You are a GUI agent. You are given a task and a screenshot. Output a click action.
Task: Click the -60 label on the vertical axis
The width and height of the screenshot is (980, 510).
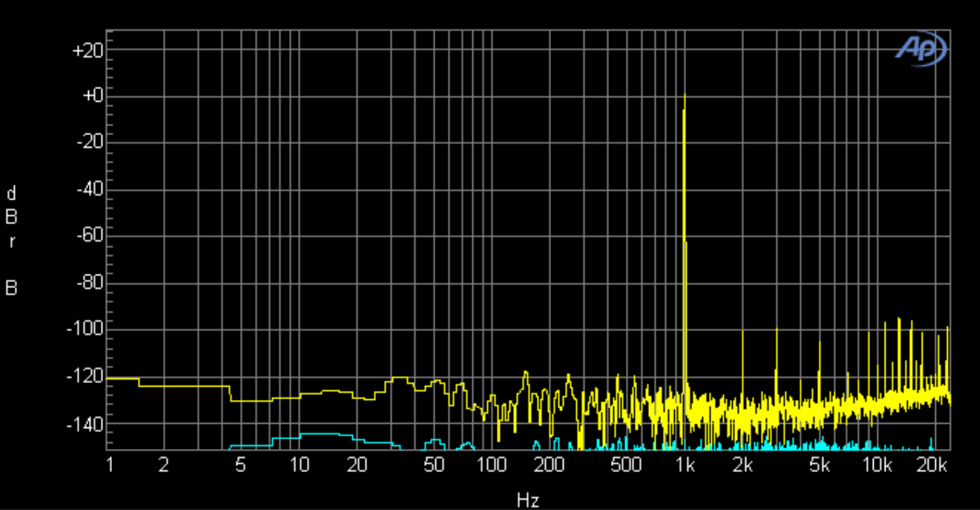click(87, 235)
